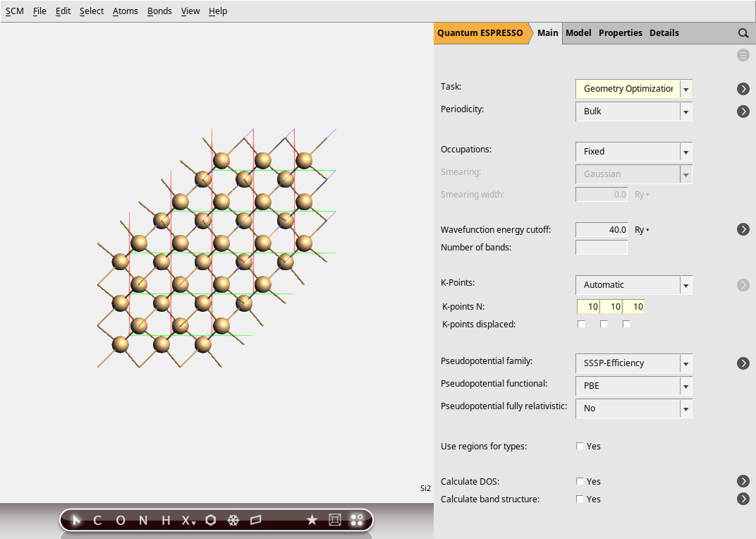Viewport: 756px width, 539px height.
Task: Toggle first K-points displaced checkbox
Action: [x=581, y=324]
